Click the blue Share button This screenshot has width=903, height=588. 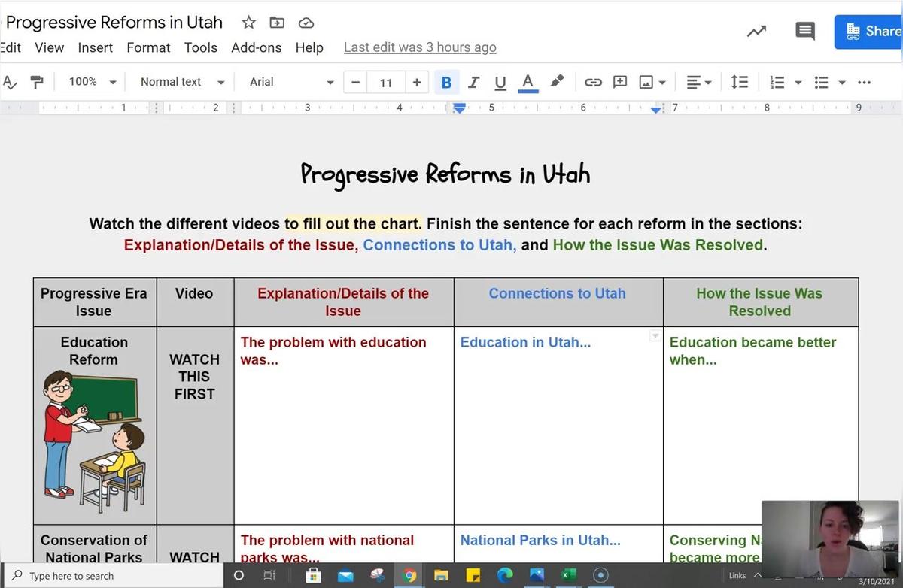870,31
